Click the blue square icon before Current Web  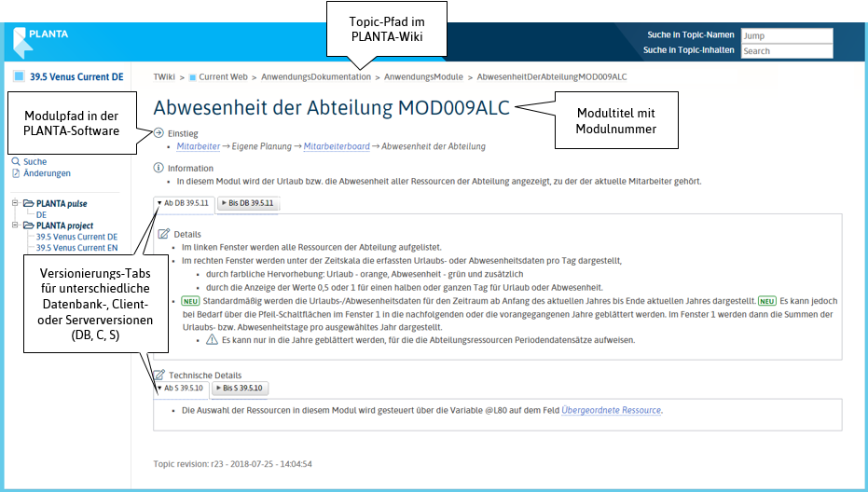(x=192, y=76)
